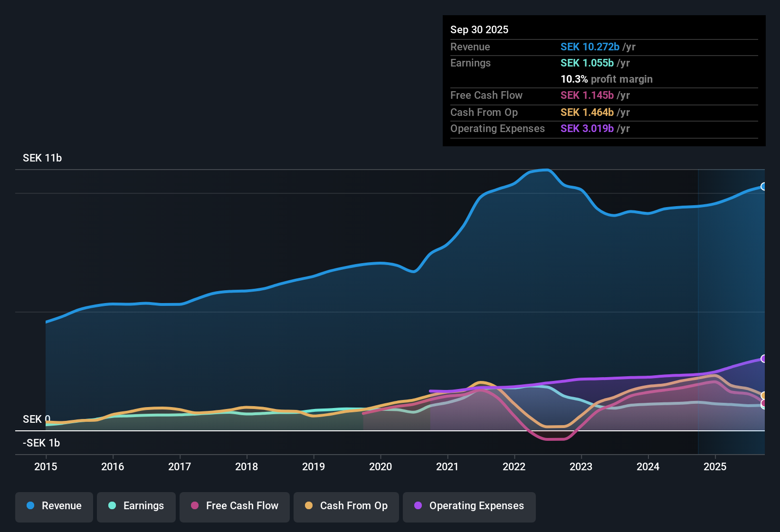Click the SEK 10.272b Revenue value

pyautogui.click(x=590, y=47)
